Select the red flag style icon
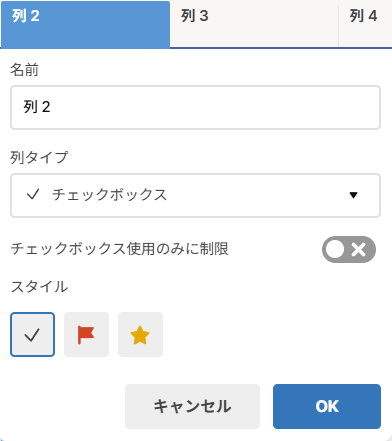The width and height of the screenshot is (392, 441). tap(86, 334)
